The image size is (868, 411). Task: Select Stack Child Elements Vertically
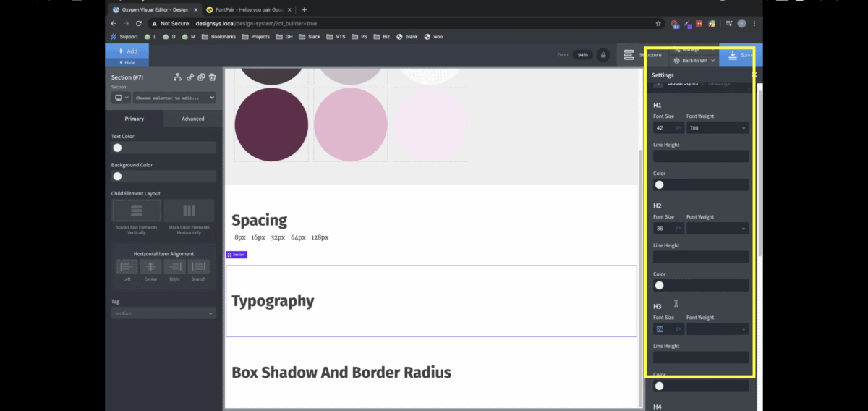coord(137,211)
